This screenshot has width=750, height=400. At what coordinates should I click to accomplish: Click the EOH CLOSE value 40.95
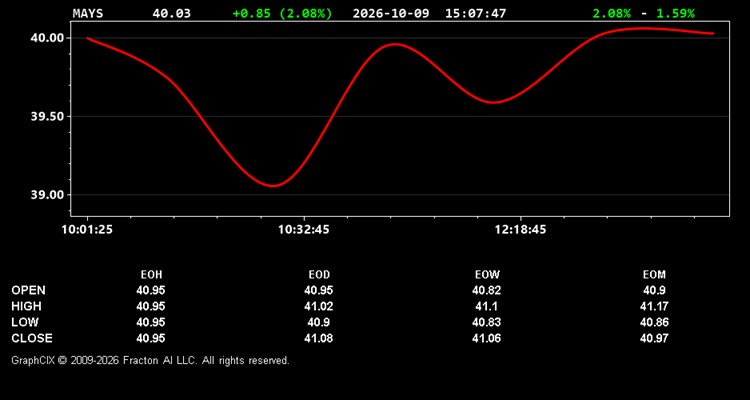click(x=151, y=338)
